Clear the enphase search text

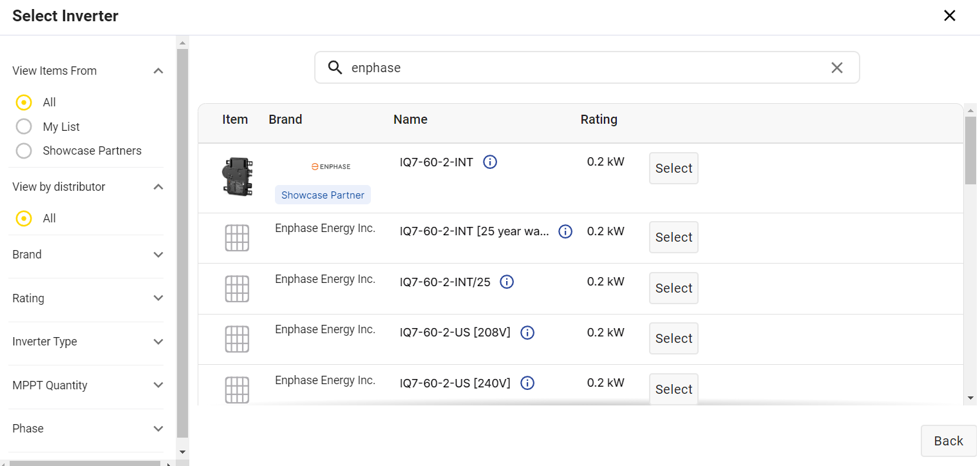coord(837,68)
